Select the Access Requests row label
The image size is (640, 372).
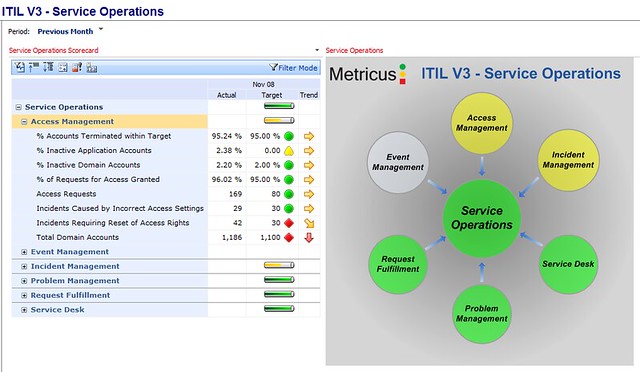click(66, 194)
